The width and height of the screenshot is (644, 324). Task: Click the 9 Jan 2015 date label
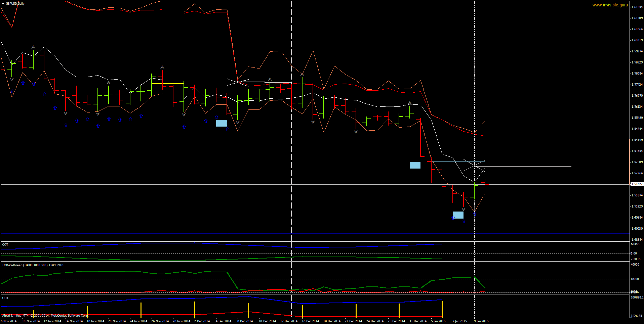(481, 321)
